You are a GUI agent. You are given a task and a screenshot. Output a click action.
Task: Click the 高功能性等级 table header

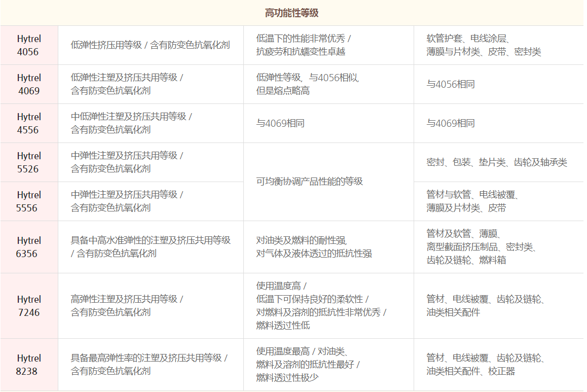click(x=292, y=13)
